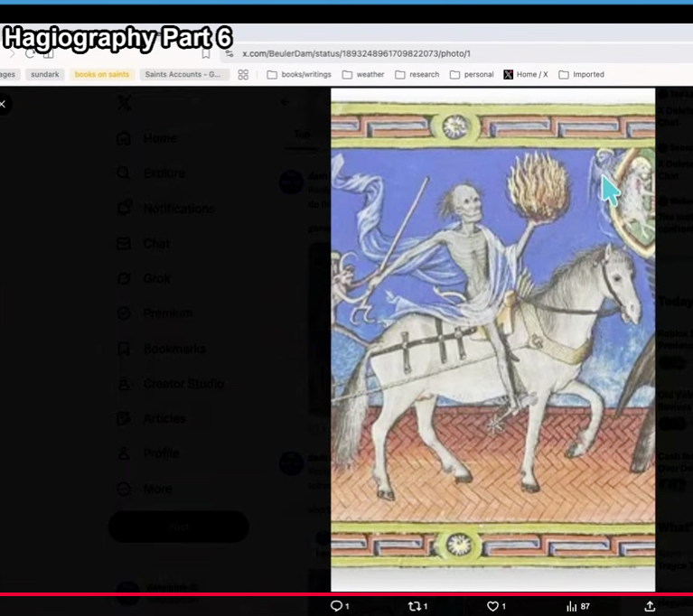This screenshot has height=616, width=693.
Task: Open Notifications in X sidebar
Action: (165, 208)
